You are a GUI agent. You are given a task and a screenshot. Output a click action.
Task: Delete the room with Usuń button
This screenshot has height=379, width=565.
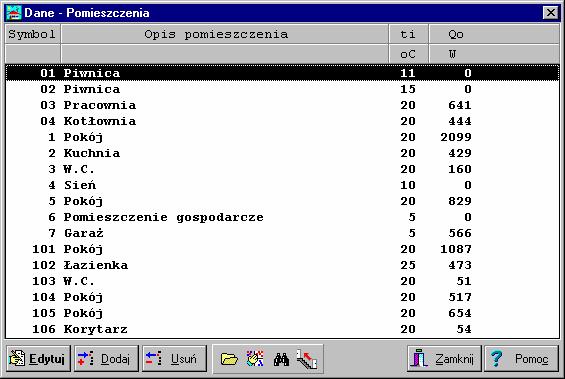[x=174, y=358]
